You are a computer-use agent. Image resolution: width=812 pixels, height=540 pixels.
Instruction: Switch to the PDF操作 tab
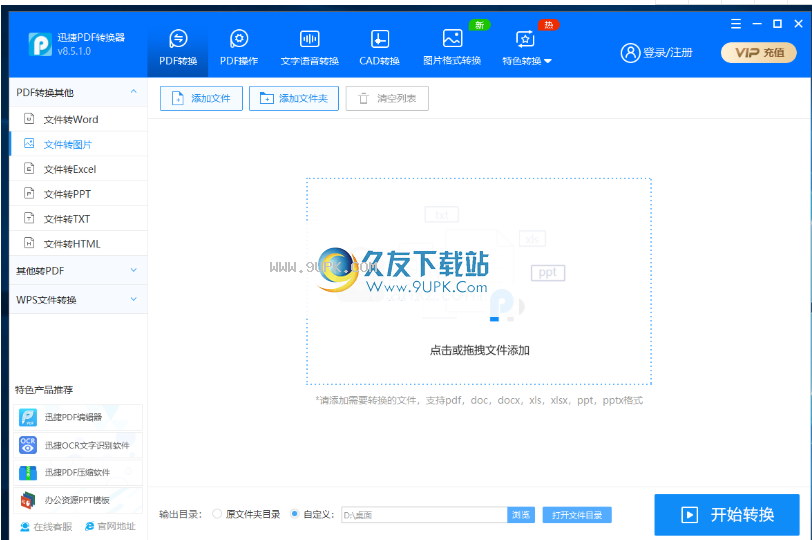pos(239,48)
